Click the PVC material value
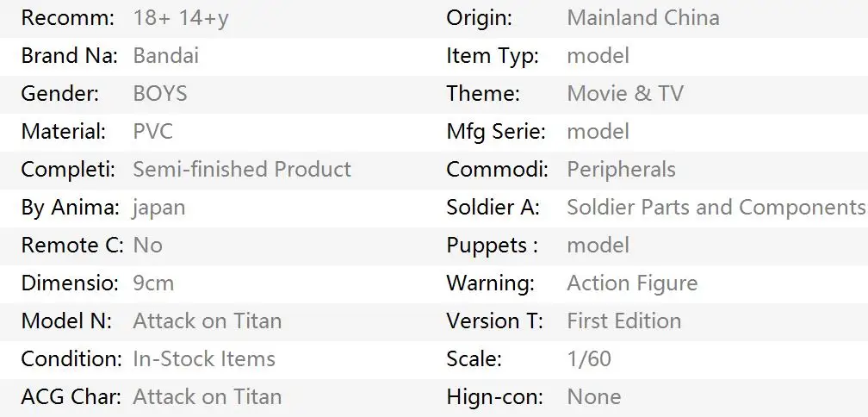Screen dimensions: 868x417 (152, 132)
